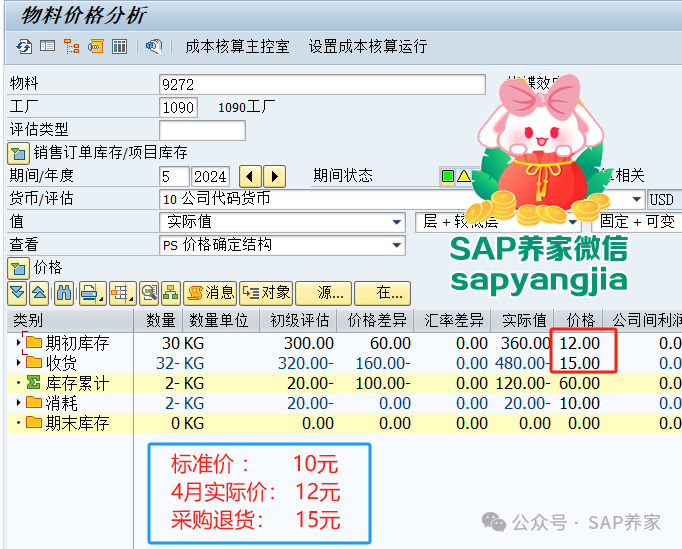The image size is (682, 549).
Task: Expand the 期初库存 tree node
Action: (18, 343)
